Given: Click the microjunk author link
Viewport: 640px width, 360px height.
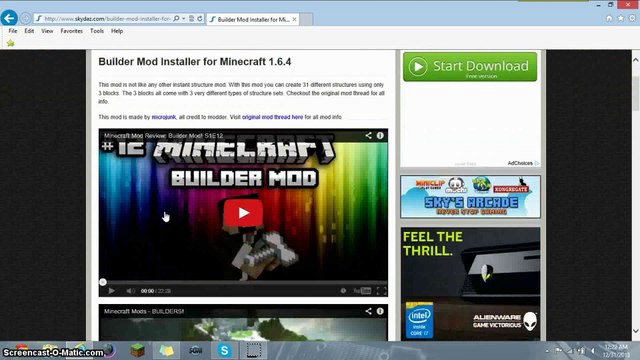Looking at the screenshot, I should [x=164, y=117].
